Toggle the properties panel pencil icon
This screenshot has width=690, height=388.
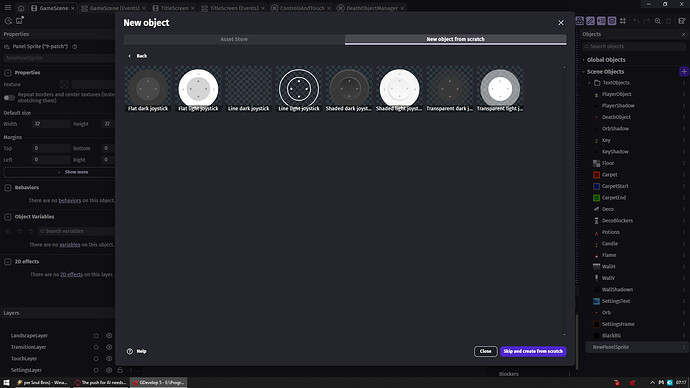coord(590,21)
